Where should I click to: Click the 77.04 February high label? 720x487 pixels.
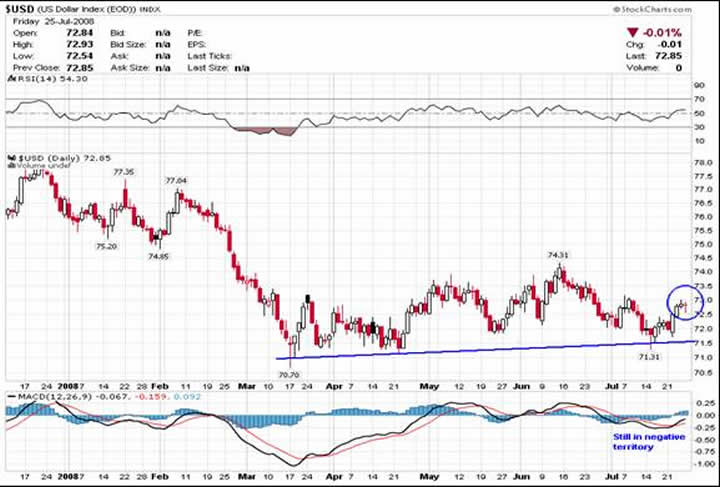[x=176, y=180]
